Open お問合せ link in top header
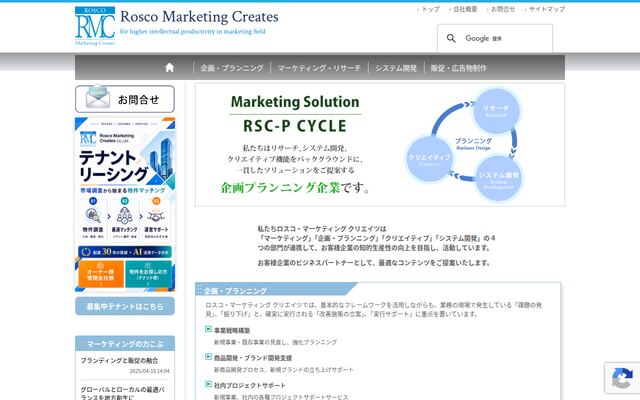The width and height of the screenshot is (640, 400). click(502, 9)
